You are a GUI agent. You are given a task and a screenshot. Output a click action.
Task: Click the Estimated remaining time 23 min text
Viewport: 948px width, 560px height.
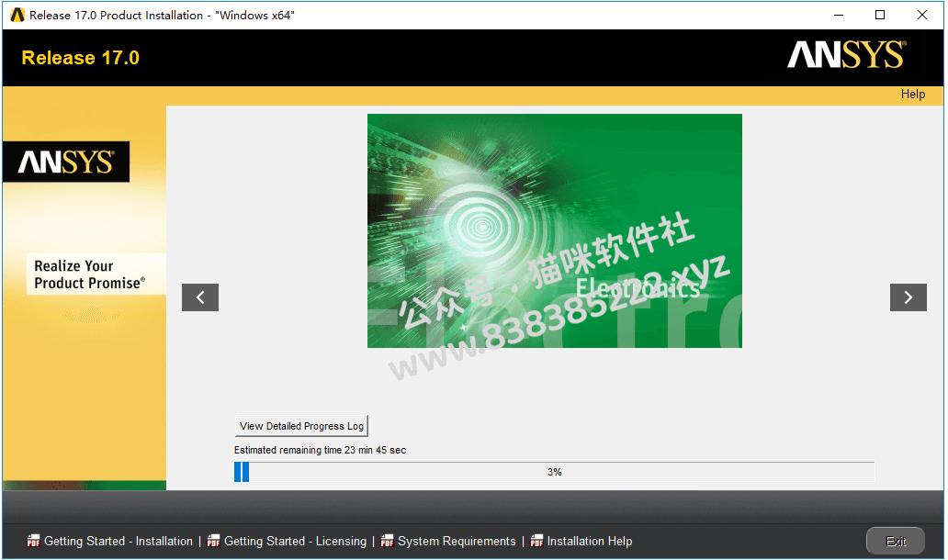click(320, 450)
